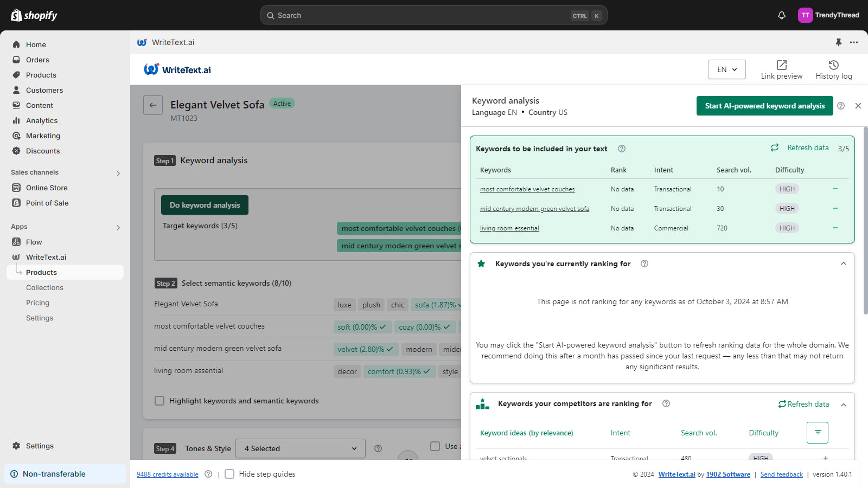Select semantic keyword plush
Screen dimensions: 868x488
[371, 305]
